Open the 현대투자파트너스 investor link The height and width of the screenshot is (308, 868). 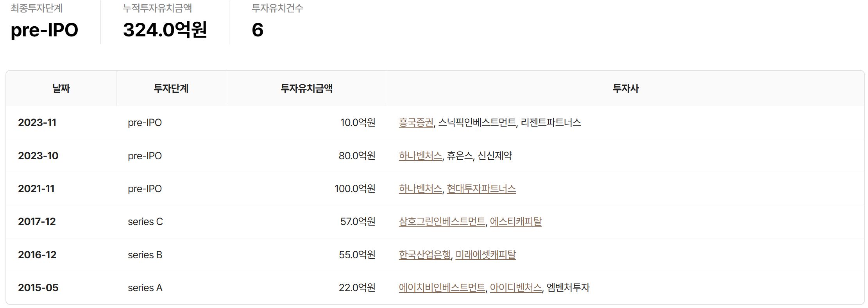[481, 189]
